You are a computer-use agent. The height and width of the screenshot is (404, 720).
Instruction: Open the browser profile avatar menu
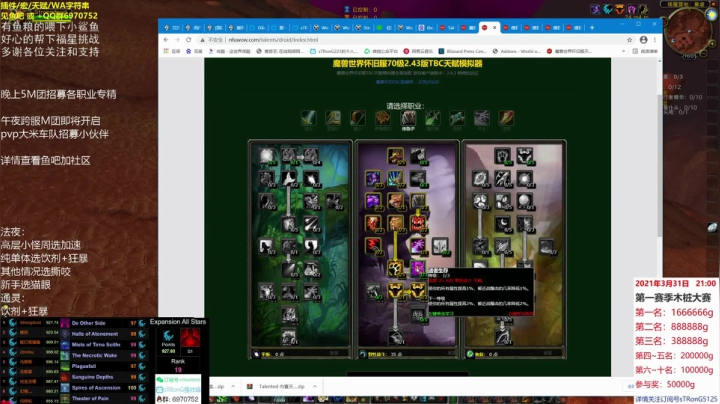pos(643,40)
